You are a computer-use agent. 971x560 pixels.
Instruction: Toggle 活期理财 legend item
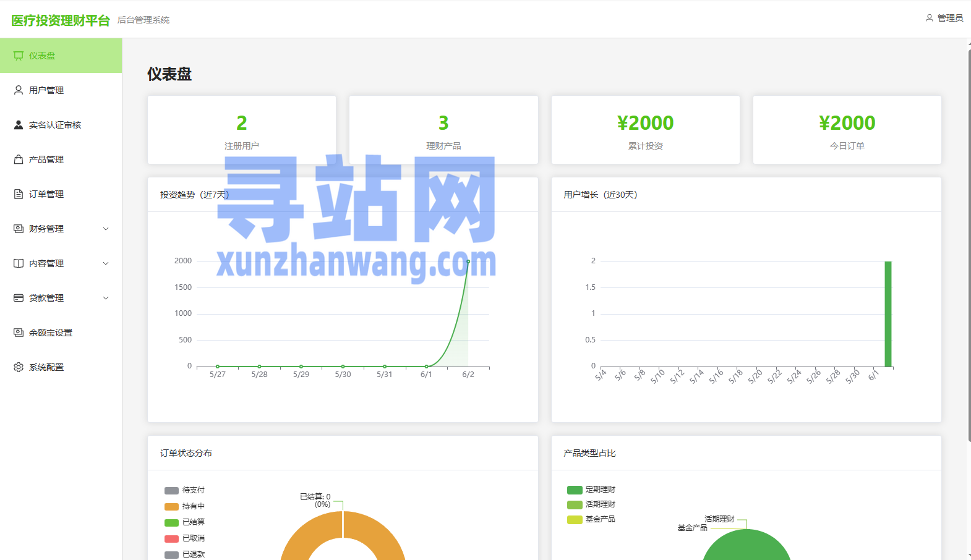pyautogui.click(x=591, y=504)
